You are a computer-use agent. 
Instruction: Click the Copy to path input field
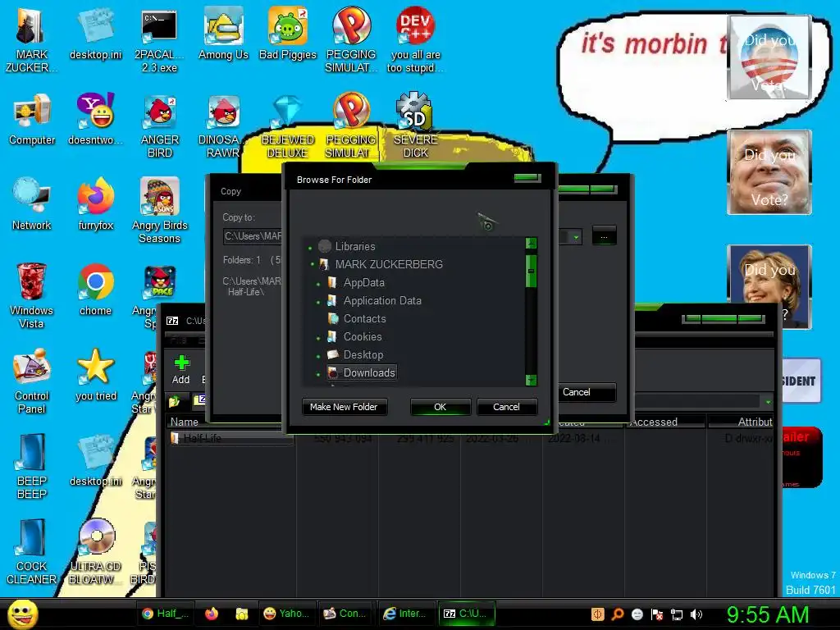pos(253,236)
